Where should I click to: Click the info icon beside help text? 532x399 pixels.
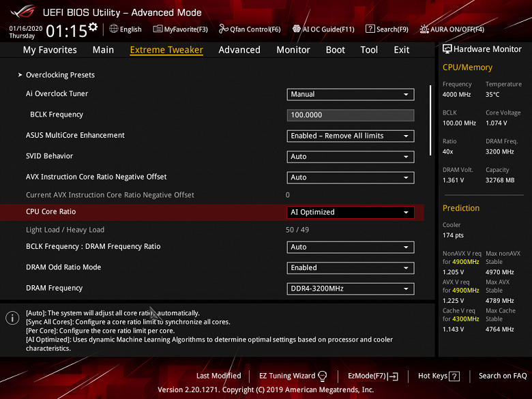point(12,318)
